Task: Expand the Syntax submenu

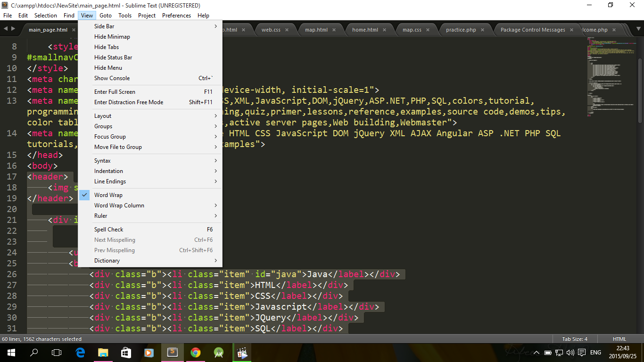Action: tap(150, 161)
